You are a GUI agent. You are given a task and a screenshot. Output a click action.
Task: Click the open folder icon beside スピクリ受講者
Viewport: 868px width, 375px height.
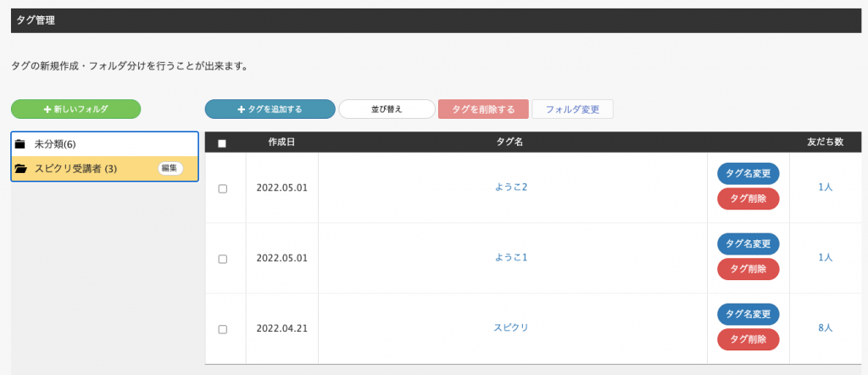tap(21, 169)
